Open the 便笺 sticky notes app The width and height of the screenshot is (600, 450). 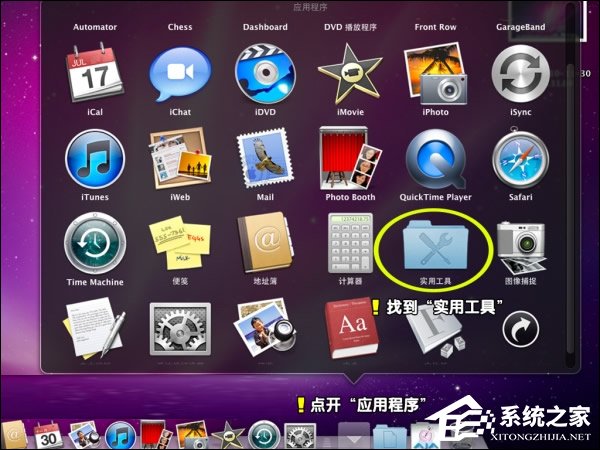point(180,243)
